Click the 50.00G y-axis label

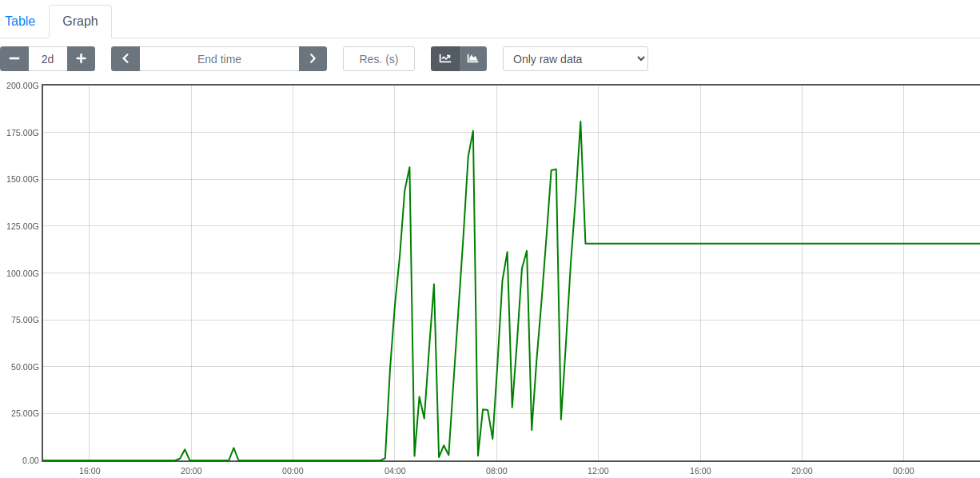tap(25, 367)
